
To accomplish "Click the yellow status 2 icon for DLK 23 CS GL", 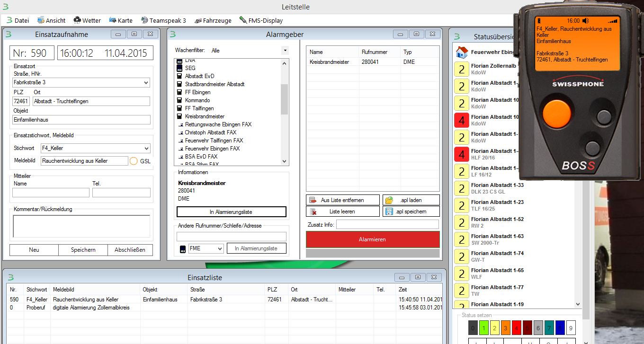I will pos(461,189).
